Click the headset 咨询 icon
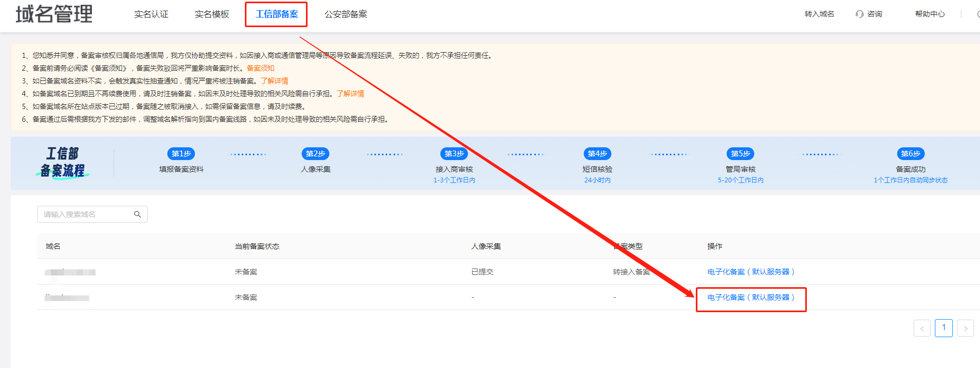The image size is (980, 368). coord(859,14)
